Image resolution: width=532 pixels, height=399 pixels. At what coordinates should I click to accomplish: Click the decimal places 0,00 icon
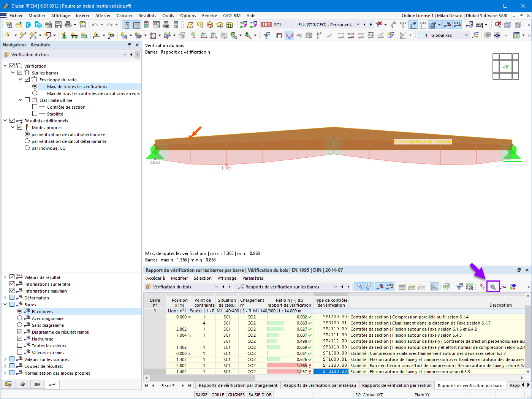[x=469, y=287]
